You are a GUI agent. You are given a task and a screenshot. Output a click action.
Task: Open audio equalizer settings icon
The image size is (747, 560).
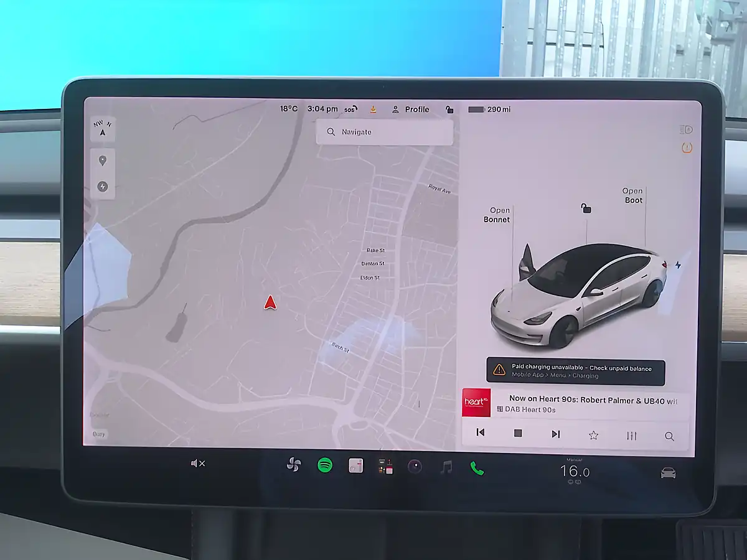pos(631,436)
